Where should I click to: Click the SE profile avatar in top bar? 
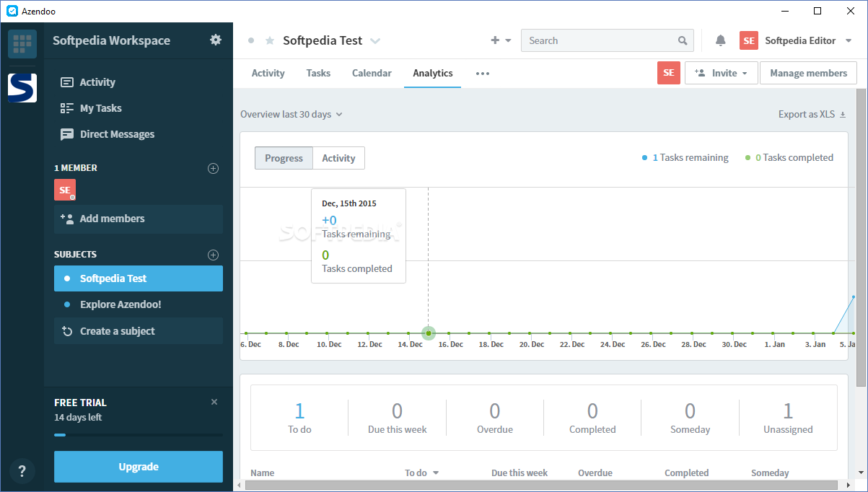point(749,41)
